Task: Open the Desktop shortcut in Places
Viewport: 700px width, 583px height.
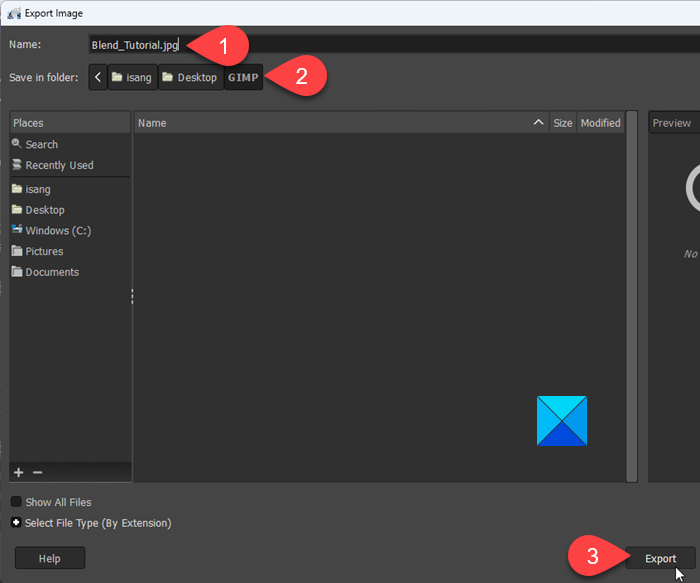Action: point(70,210)
